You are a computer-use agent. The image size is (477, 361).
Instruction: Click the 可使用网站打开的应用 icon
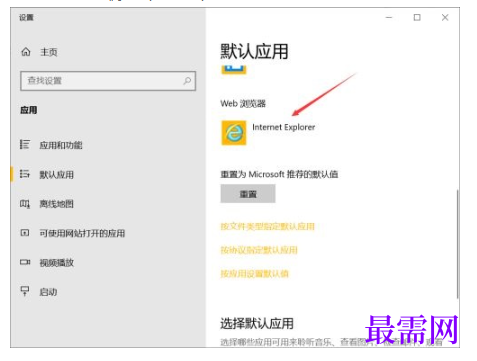pos(25,233)
